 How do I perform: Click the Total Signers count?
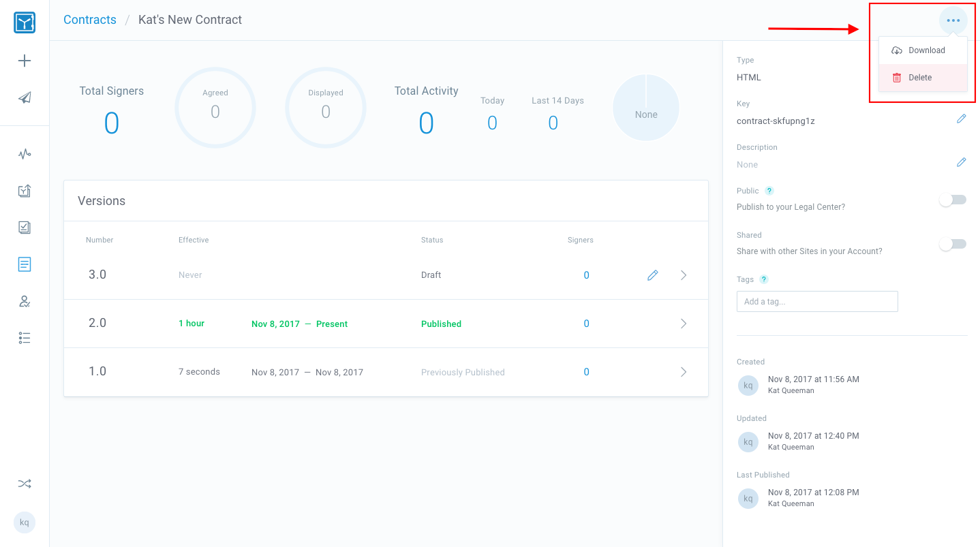(112, 123)
